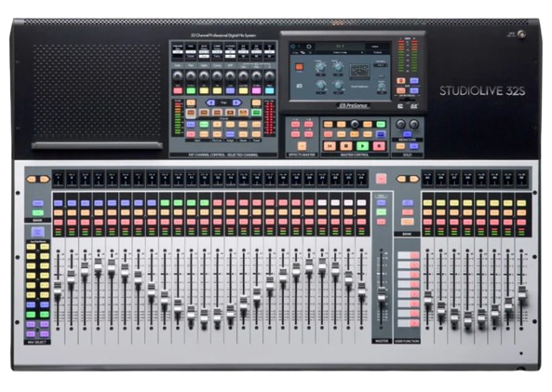Tap the Fat Channel previous page arrow
552x392 pixels.
coord(210,102)
